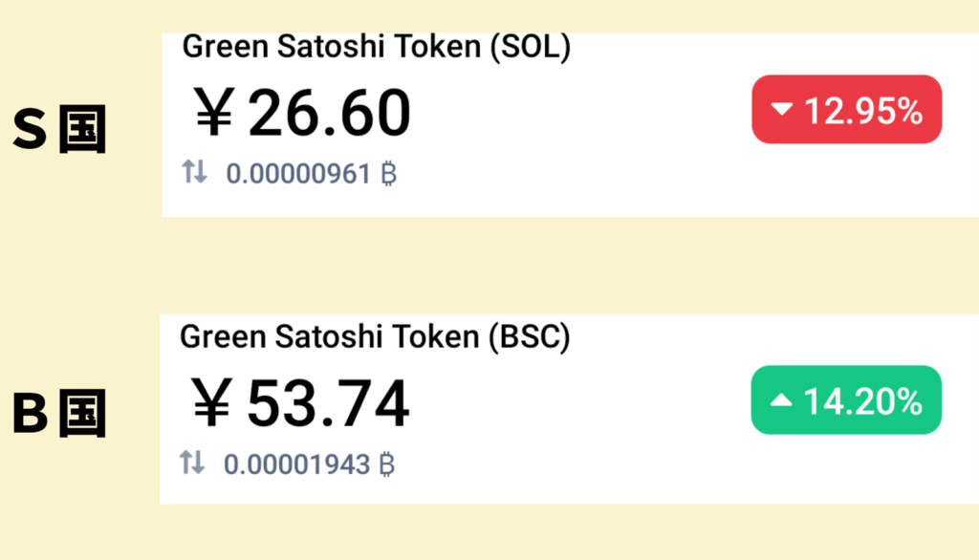Click the swap arrows icon beside 0.00000961

coord(194,174)
